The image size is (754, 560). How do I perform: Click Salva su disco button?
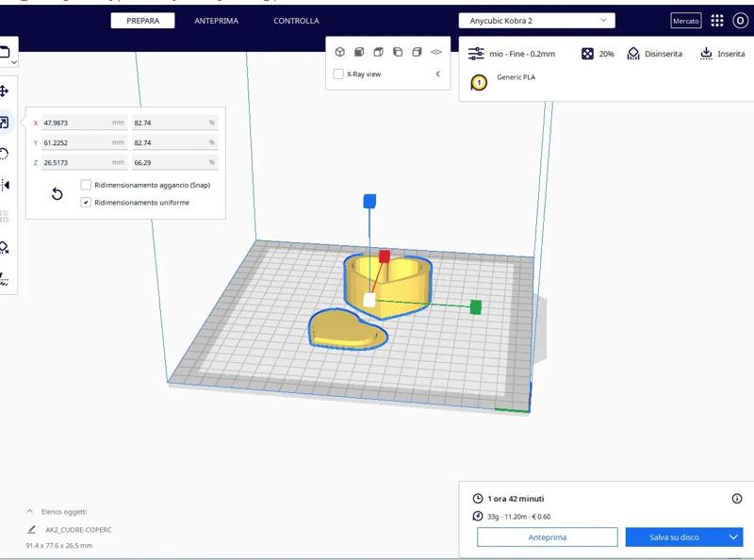[x=674, y=537]
